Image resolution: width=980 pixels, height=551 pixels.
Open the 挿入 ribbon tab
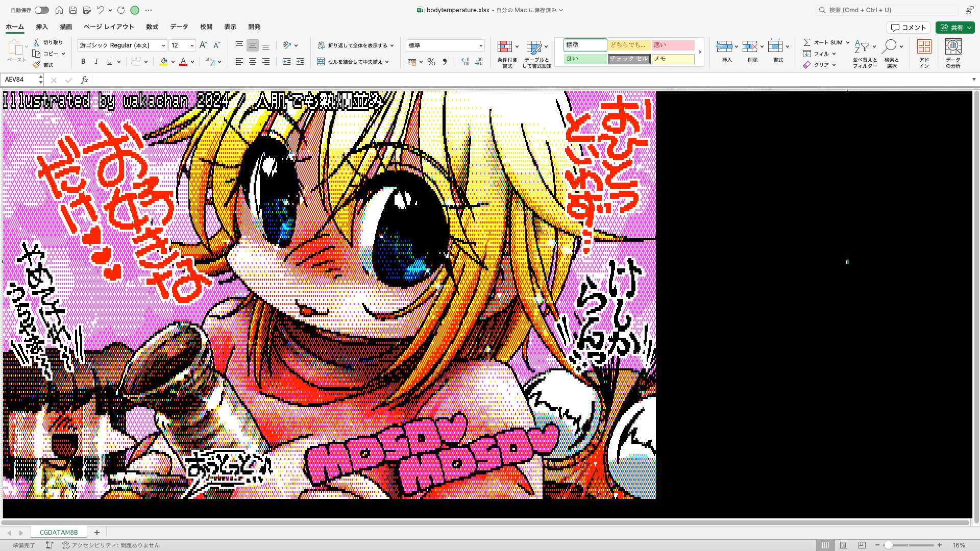point(42,27)
